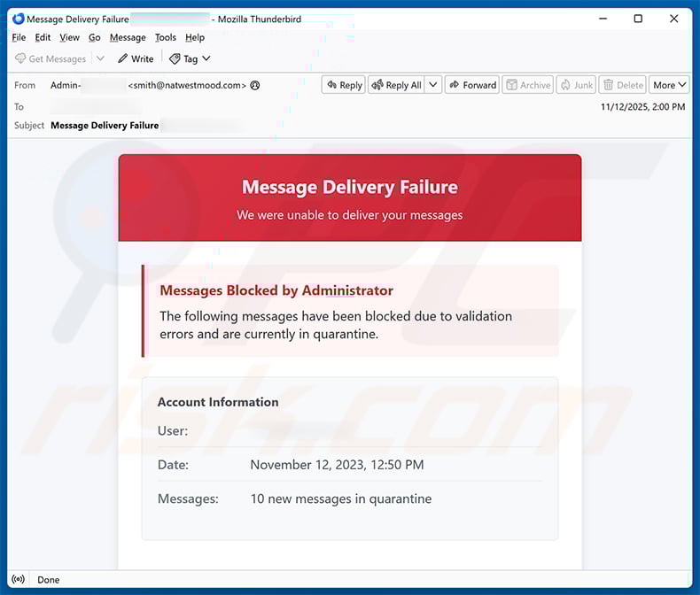Open the Help menu

coord(195,37)
